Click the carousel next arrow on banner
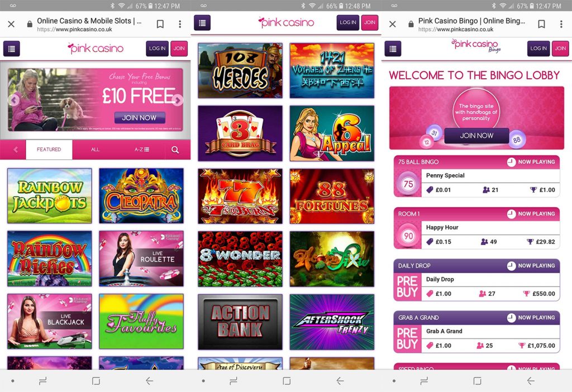572x392 pixels. pyautogui.click(x=178, y=100)
